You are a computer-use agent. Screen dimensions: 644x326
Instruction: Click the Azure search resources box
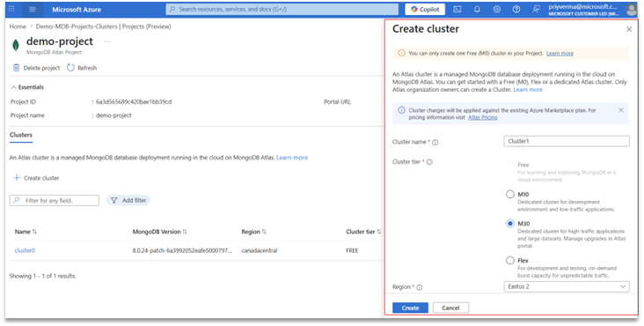click(282, 9)
